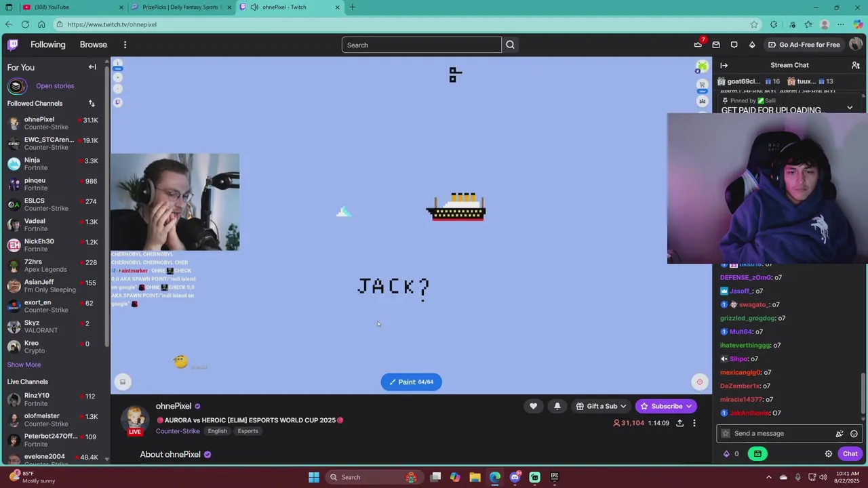This screenshot has width=868, height=488.
Task: Click the Bits balance diamond icon below chat
Action: (x=726, y=454)
